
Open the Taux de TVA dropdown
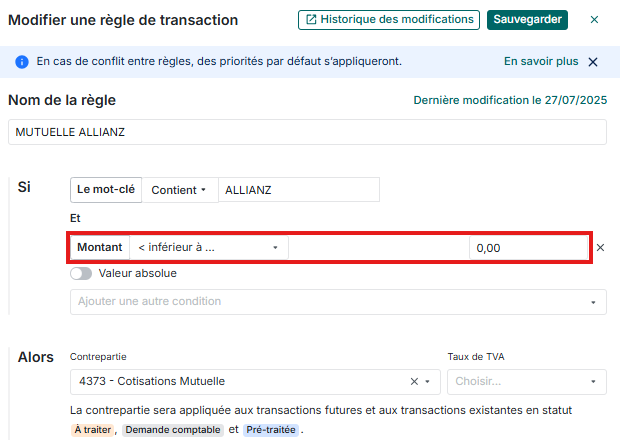tap(526, 381)
